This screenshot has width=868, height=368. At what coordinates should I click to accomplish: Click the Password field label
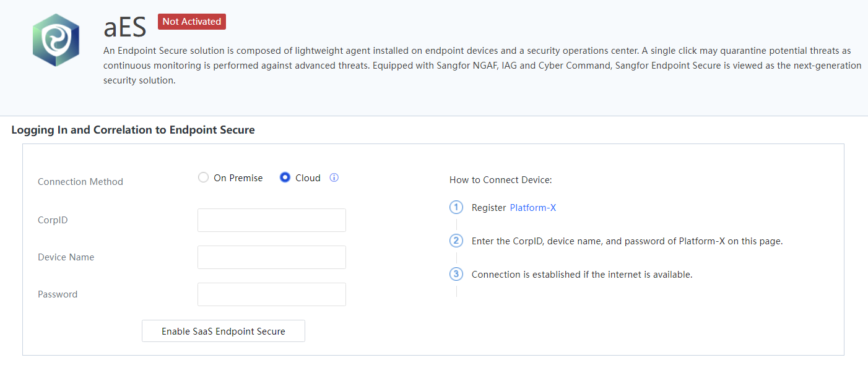point(58,294)
